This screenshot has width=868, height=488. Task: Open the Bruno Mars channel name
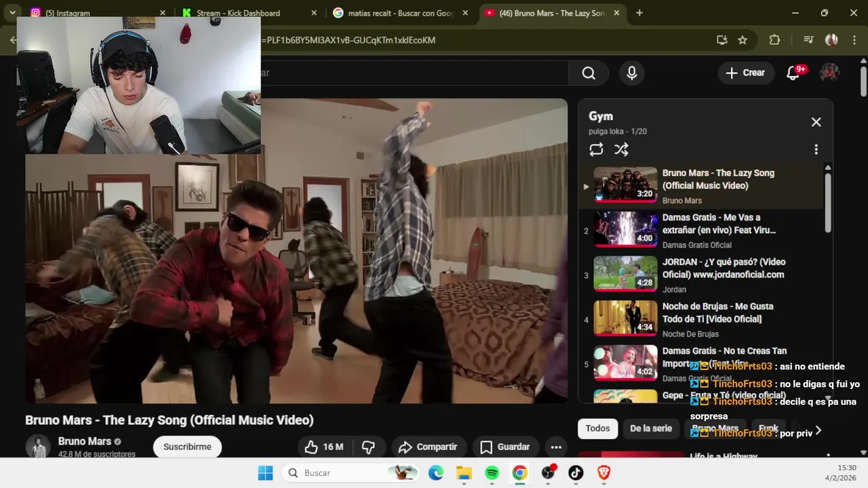point(85,441)
